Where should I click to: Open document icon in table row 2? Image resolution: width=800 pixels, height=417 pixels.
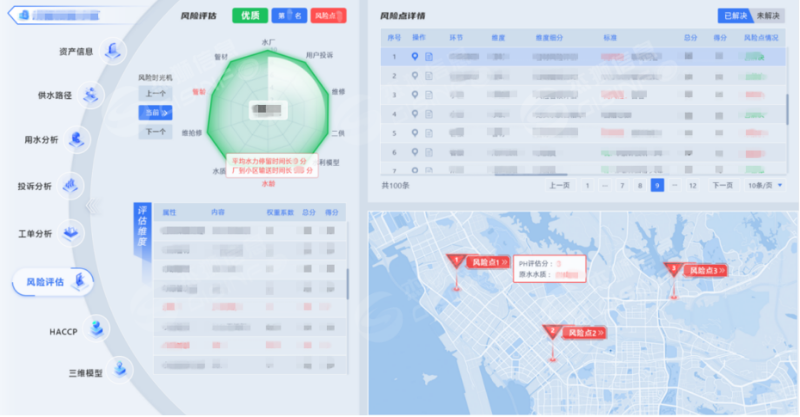click(429, 76)
